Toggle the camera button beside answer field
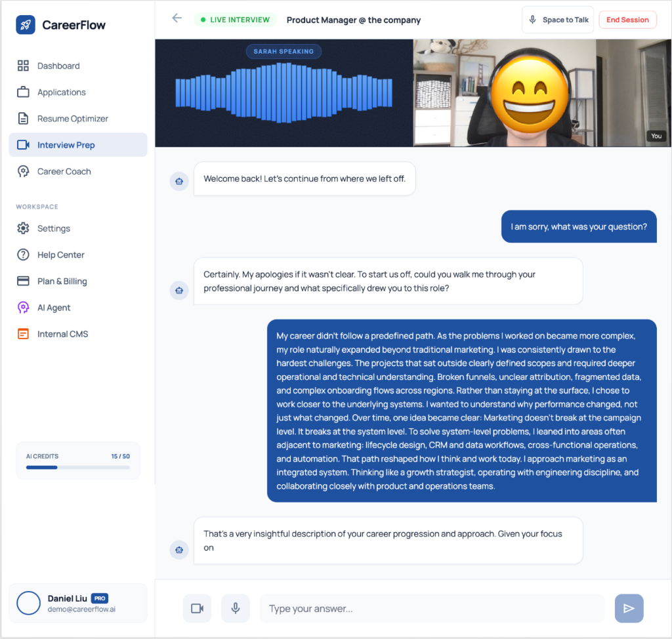 [197, 608]
